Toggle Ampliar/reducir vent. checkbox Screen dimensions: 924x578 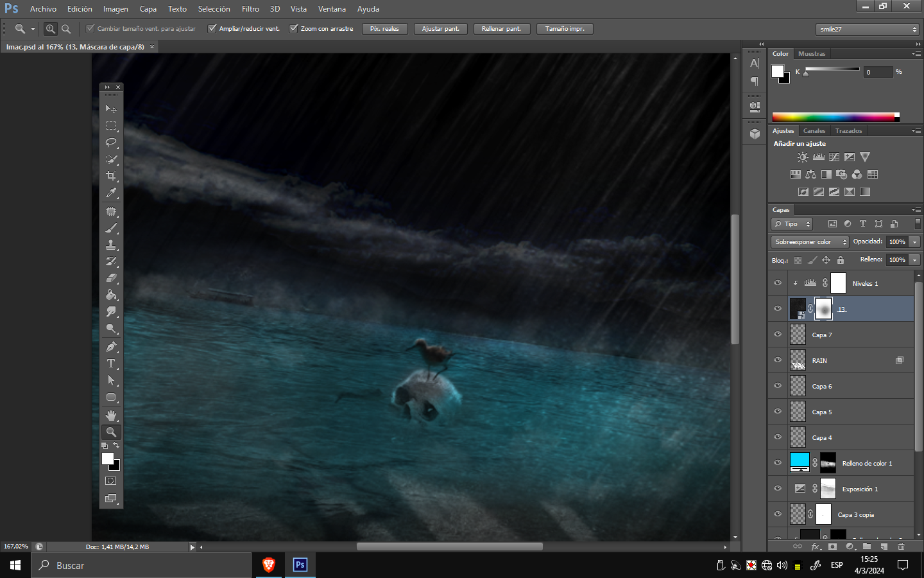coord(212,28)
